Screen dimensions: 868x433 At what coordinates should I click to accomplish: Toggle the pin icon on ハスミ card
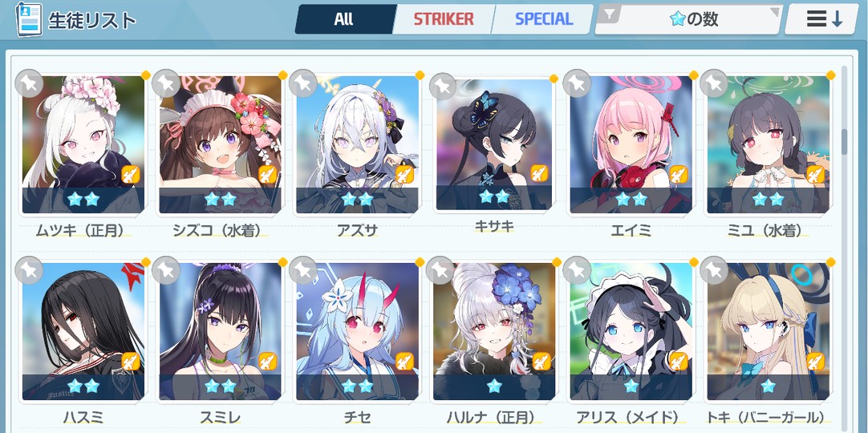[28, 270]
